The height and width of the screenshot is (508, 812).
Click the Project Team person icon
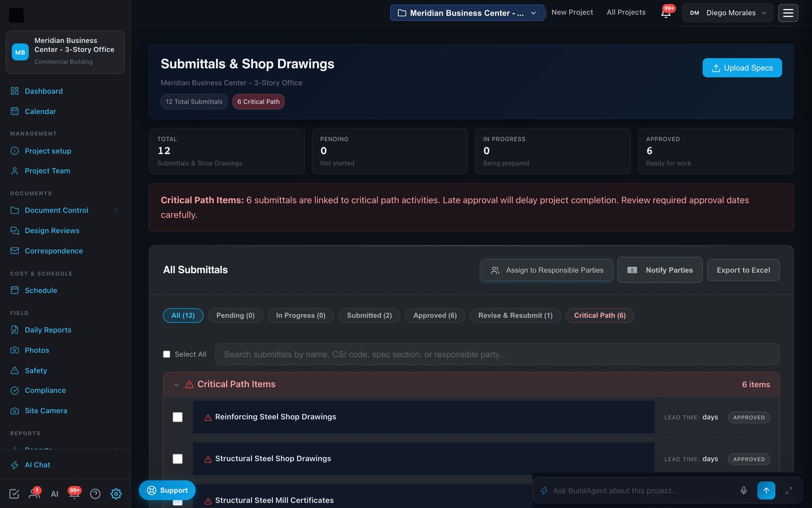pyautogui.click(x=15, y=170)
